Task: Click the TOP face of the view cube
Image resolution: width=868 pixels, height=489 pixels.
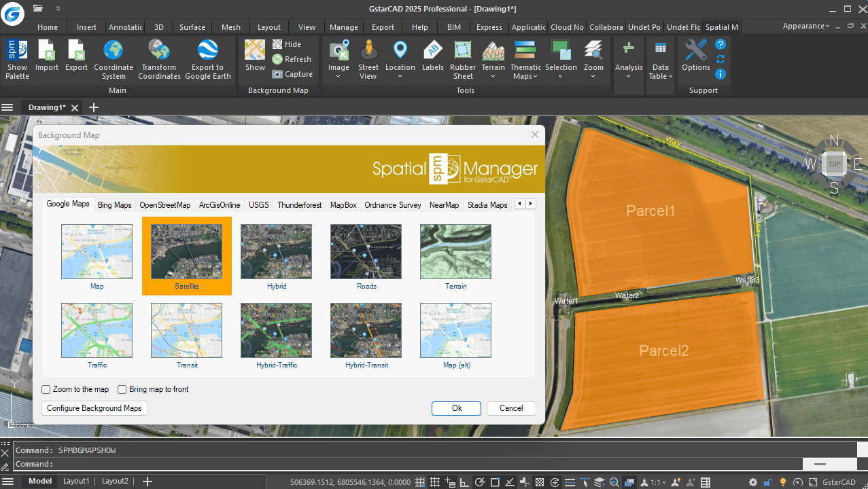Action: pyautogui.click(x=834, y=164)
